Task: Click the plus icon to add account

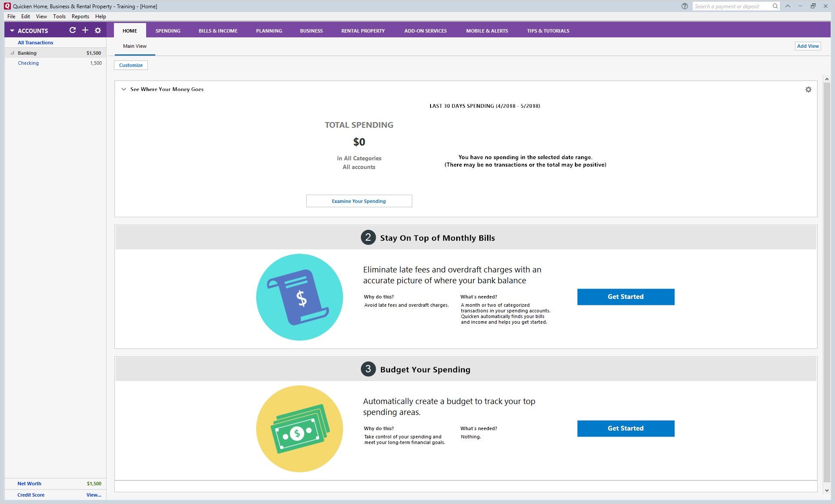Action: click(x=85, y=30)
